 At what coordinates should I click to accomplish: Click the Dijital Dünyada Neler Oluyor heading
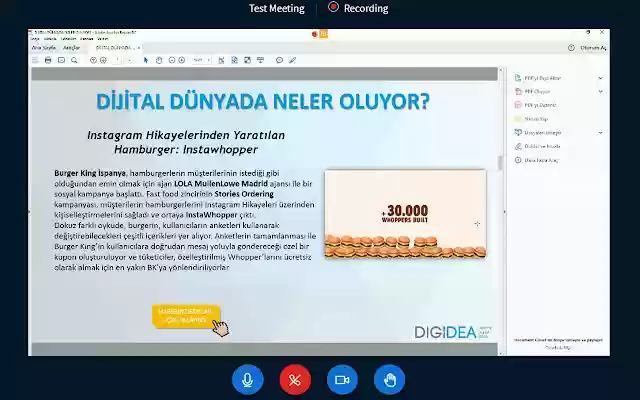click(x=263, y=101)
